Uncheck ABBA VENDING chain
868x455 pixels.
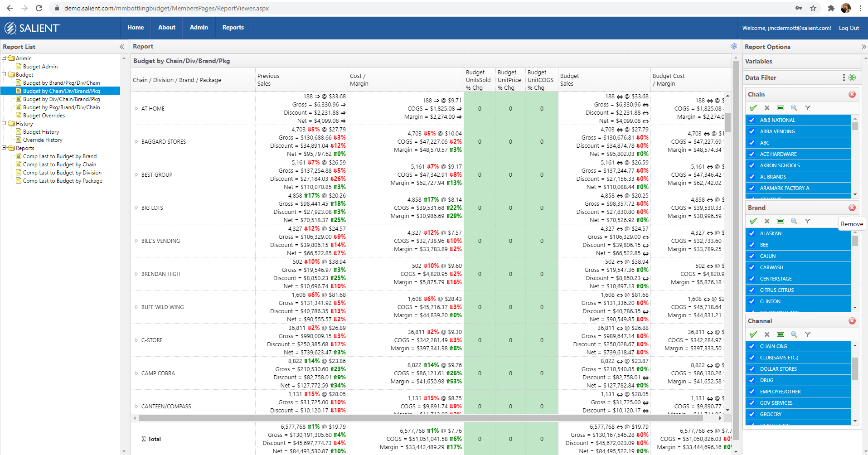(752, 131)
